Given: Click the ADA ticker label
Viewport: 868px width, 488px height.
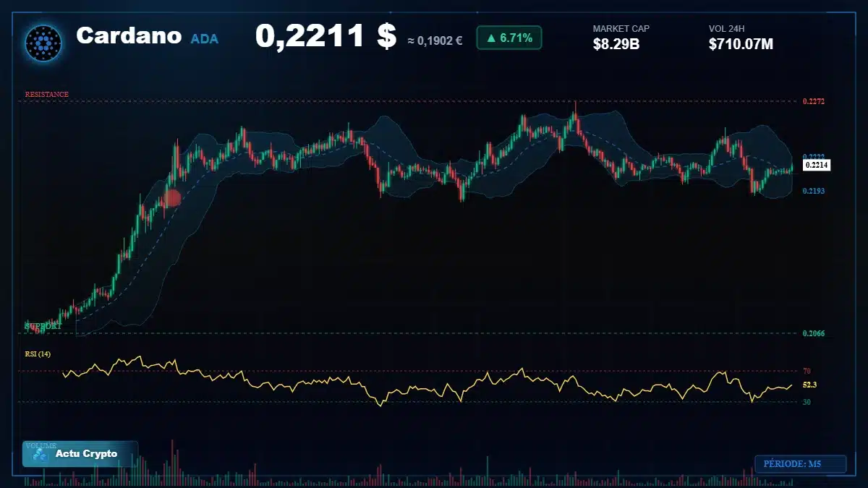Looking at the screenshot, I should click(x=205, y=38).
